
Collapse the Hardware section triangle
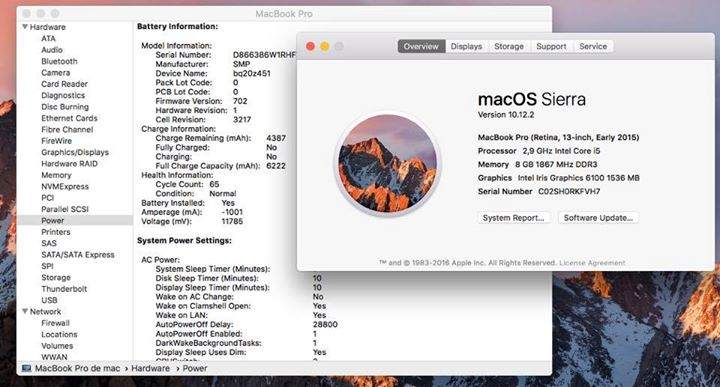[25, 27]
